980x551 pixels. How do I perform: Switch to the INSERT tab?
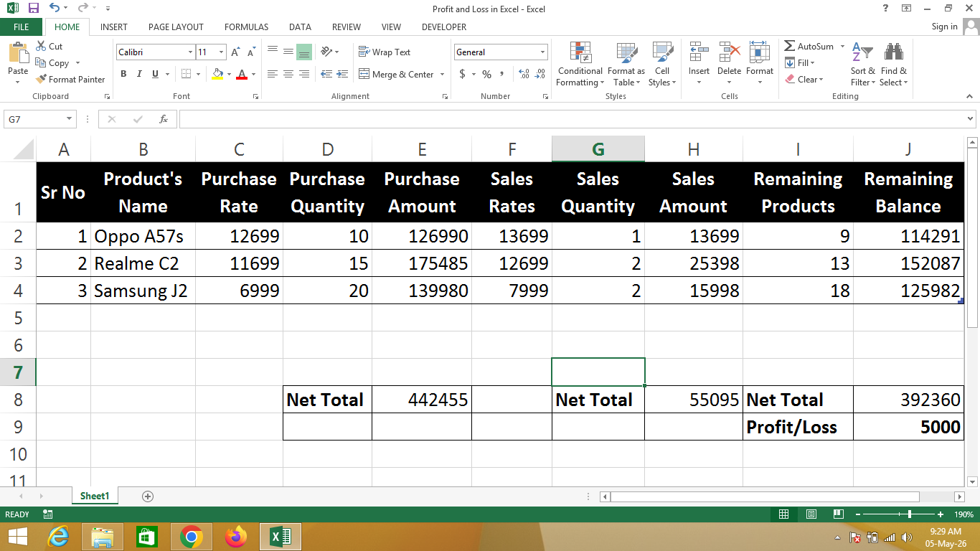pos(114,27)
